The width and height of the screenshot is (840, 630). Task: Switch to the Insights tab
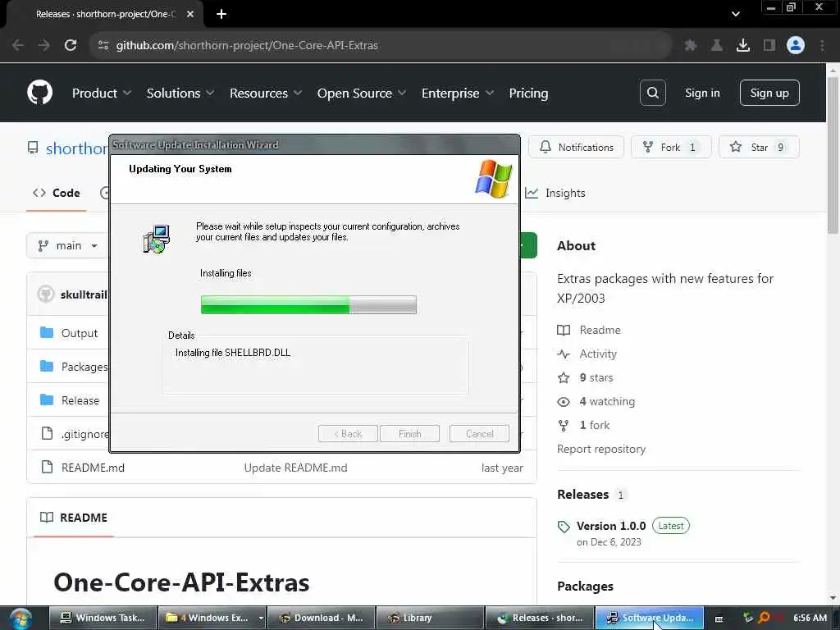555,193
